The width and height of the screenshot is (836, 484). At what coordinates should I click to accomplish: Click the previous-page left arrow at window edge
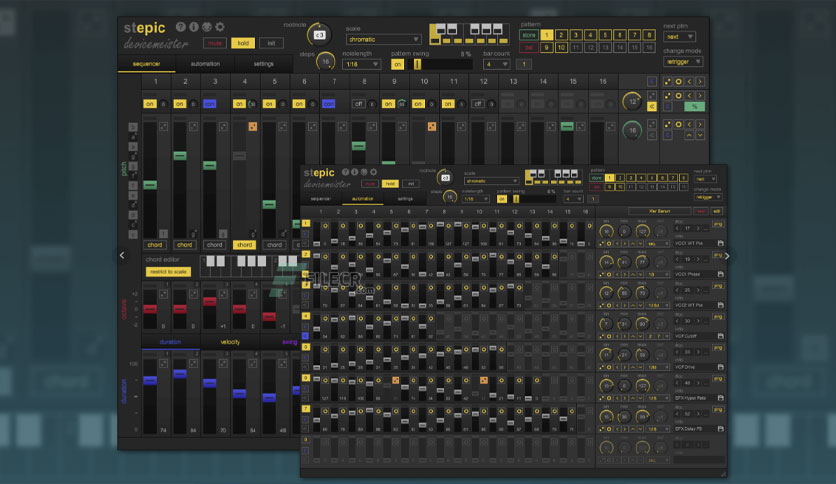pos(122,255)
